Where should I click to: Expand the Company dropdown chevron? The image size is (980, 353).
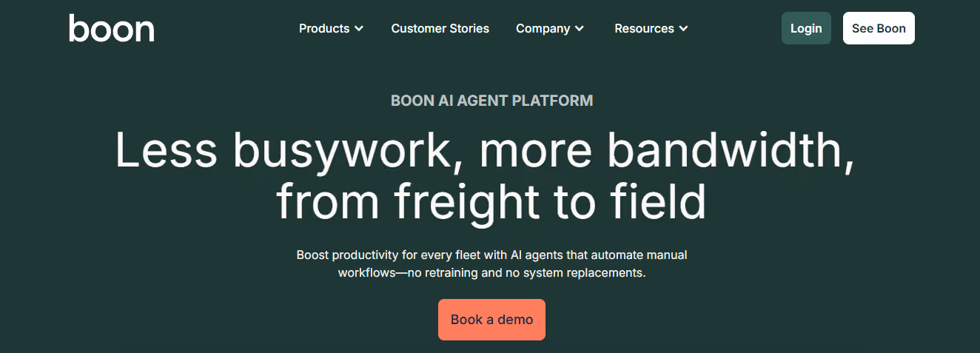[579, 29]
